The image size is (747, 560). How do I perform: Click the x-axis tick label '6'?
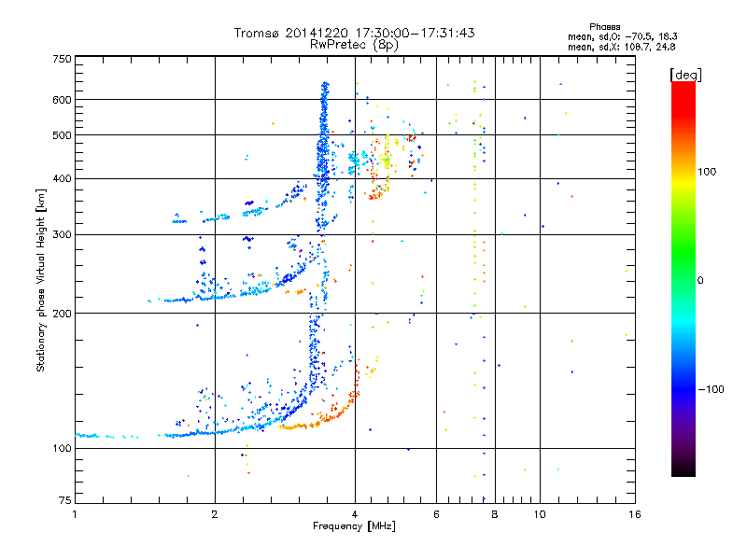click(x=436, y=514)
